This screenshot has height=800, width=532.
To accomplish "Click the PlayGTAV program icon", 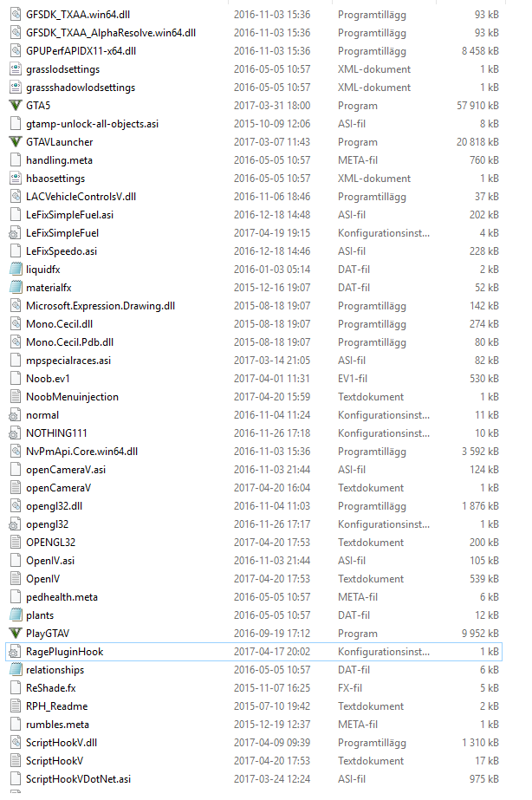I will coord(16,634).
